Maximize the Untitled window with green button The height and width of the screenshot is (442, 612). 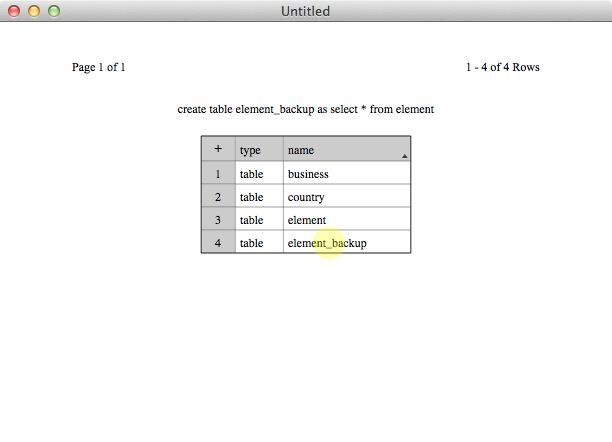[54, 11]
